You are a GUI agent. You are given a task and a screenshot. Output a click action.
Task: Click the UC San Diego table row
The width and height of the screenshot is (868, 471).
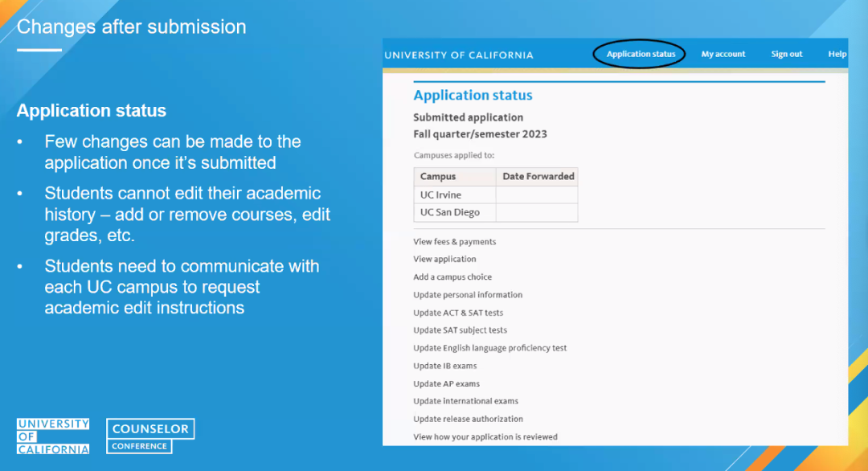point(495,212)
